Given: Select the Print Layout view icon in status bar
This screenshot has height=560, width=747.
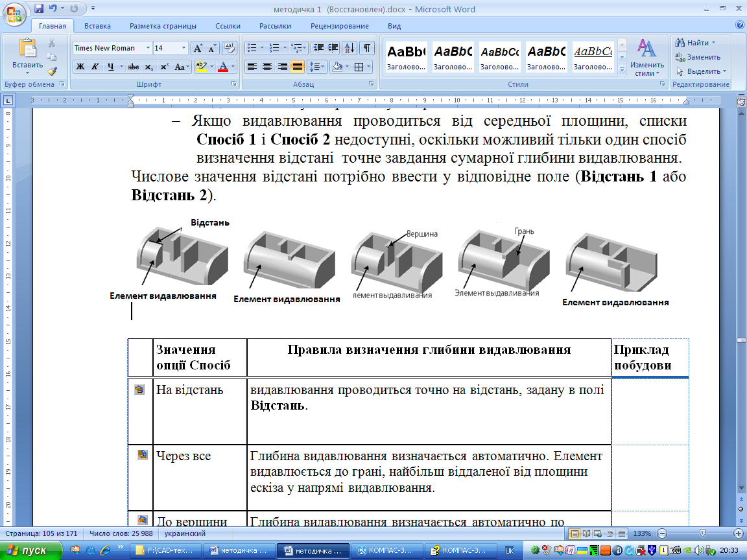Looking at the screenshot, I should pyautogui.click(x=575, y=534).
